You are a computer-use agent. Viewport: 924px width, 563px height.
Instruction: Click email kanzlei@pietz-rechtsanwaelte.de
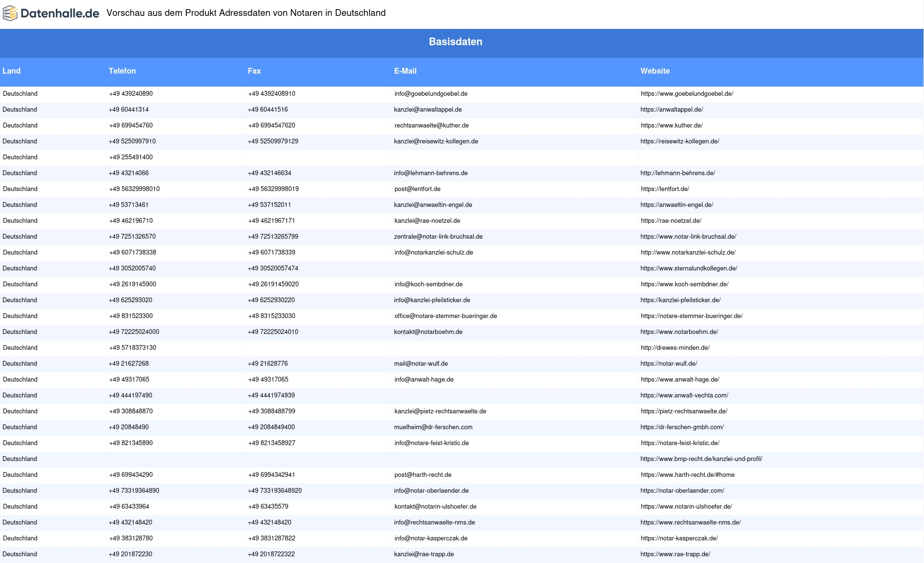click(x=440, y=411)
